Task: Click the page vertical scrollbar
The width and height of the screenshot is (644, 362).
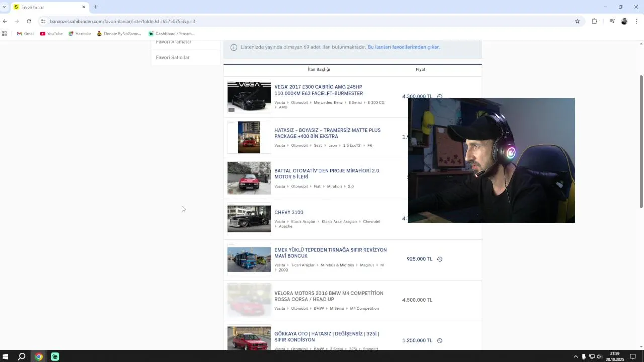Action: point(641,141)
